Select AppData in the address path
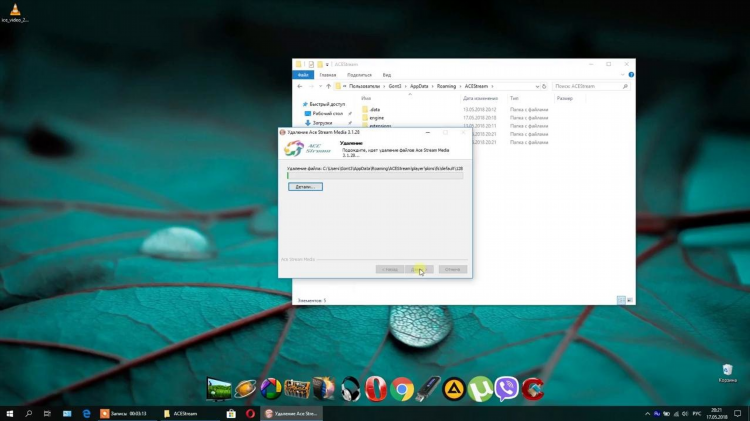This screenshot has width=750, height=421. point(419,86)
